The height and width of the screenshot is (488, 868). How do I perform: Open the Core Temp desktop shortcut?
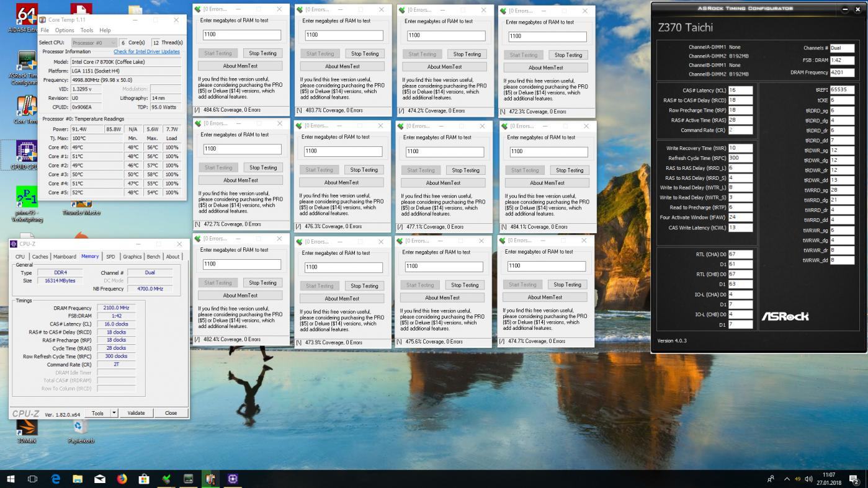click(x=25, y=110)
